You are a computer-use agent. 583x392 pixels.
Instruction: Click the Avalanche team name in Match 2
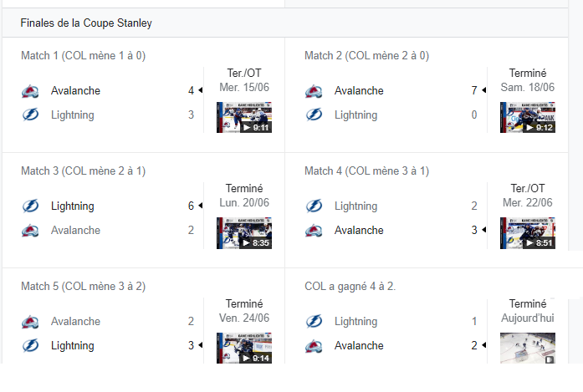359,90
